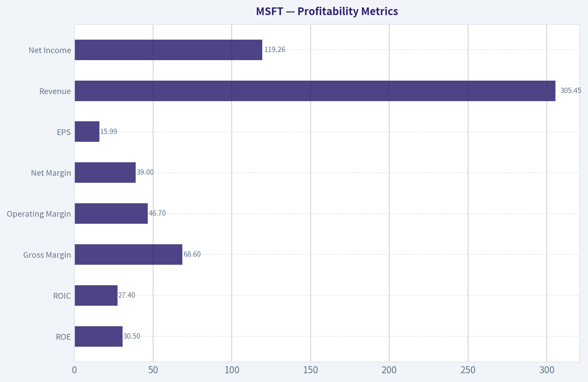The image size is (588, 382).
Task: Click the Operating Margin bar
Action: coord(111,214)
